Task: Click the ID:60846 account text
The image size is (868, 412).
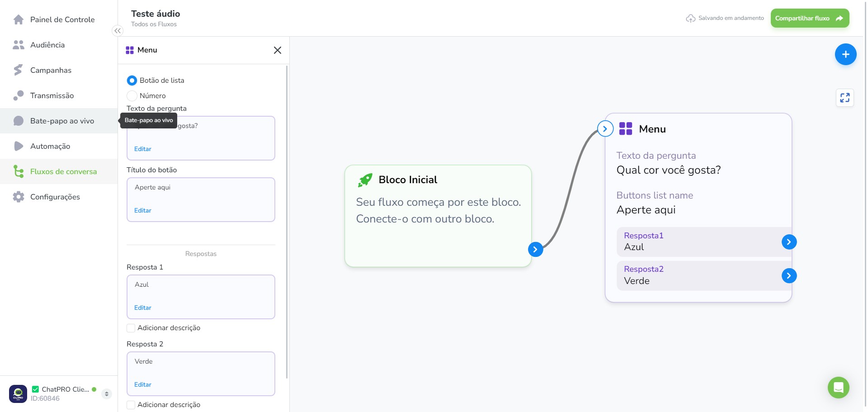Action: pos(45,398)
